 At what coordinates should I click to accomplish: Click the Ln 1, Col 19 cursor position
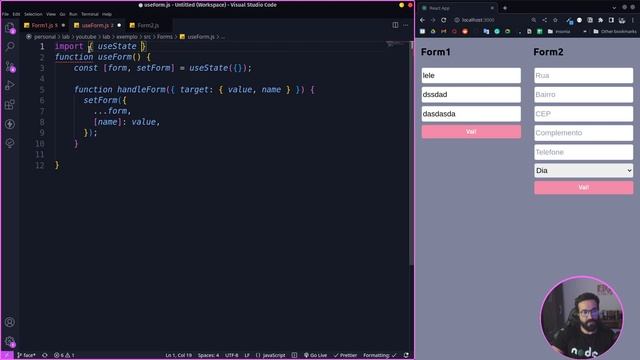coord(178,355)
